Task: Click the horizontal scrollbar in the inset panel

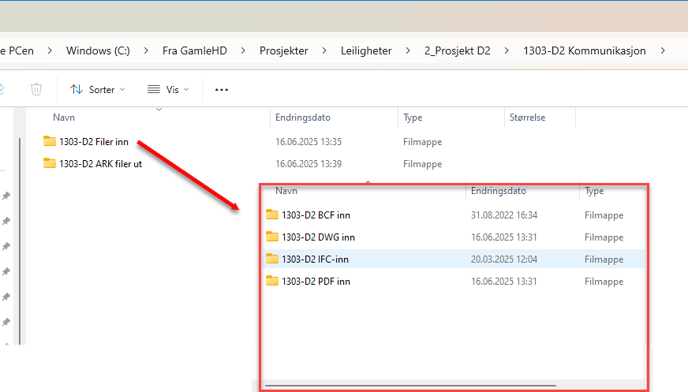Action: click(410, 386)
